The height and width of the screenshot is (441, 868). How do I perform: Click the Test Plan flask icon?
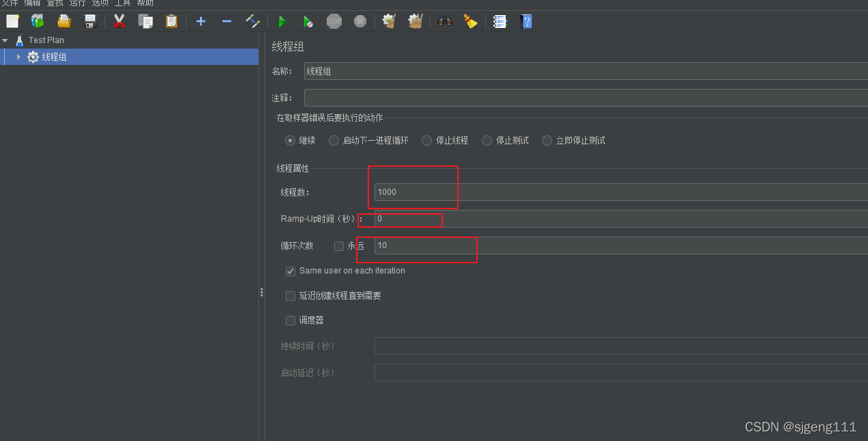[x=19, y=40]
